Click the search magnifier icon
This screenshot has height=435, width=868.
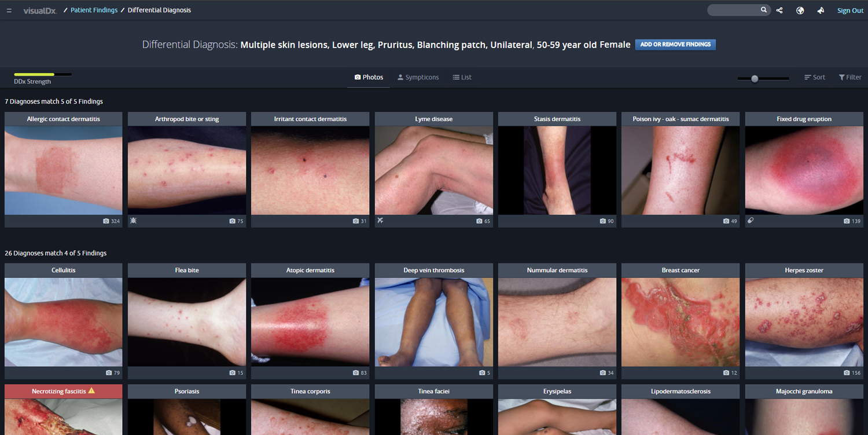[x=764, y=10]
